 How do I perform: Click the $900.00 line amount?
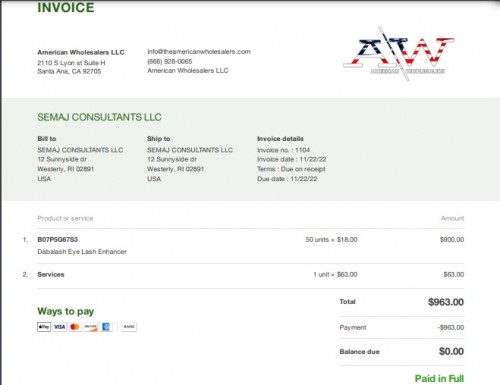452,240
